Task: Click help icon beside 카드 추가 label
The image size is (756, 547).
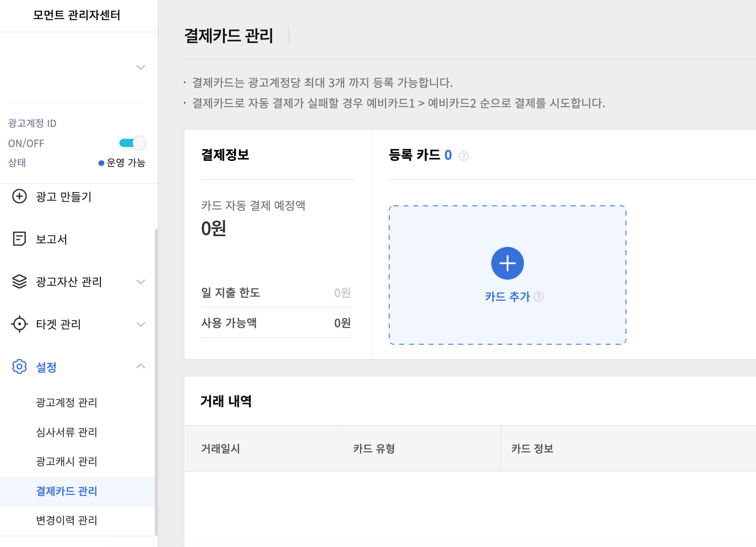Action: [538, 297]
